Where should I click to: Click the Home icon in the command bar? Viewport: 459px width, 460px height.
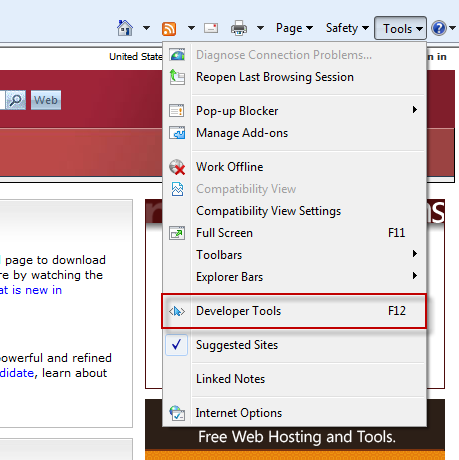click(x=125, y=28)
